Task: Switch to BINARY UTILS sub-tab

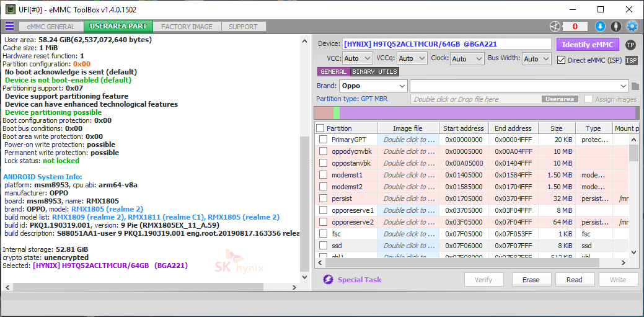Action: point(374,71)
